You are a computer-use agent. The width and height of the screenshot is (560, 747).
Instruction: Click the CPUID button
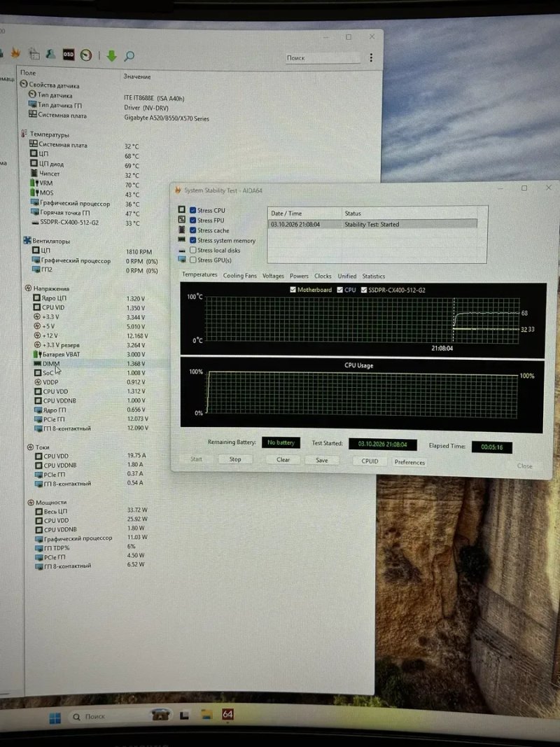point(370,461)
